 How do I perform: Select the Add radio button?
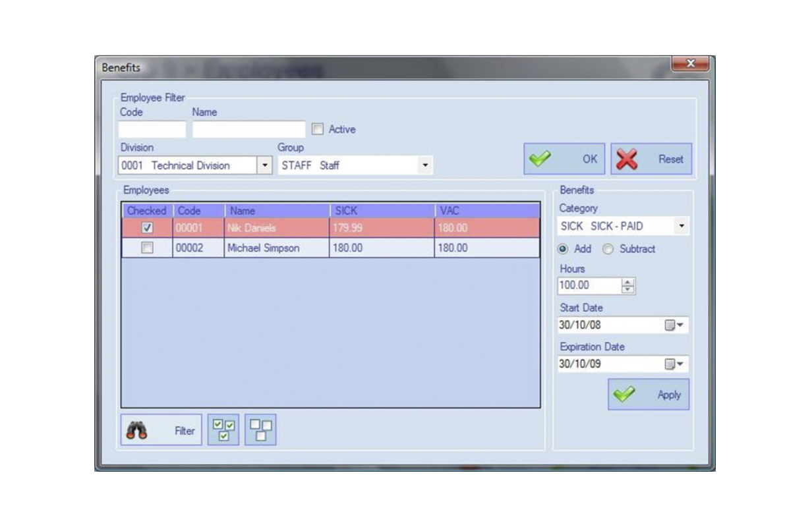[562, 249]
